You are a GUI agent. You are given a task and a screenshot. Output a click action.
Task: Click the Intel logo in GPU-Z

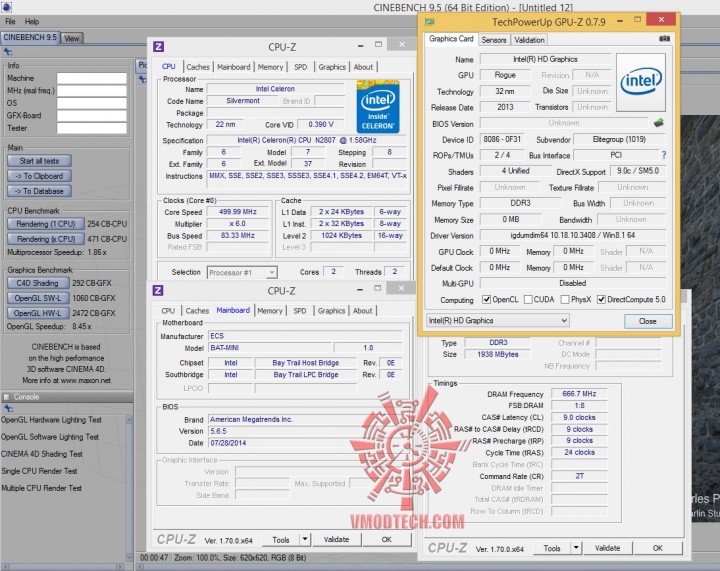coord(641,82)
